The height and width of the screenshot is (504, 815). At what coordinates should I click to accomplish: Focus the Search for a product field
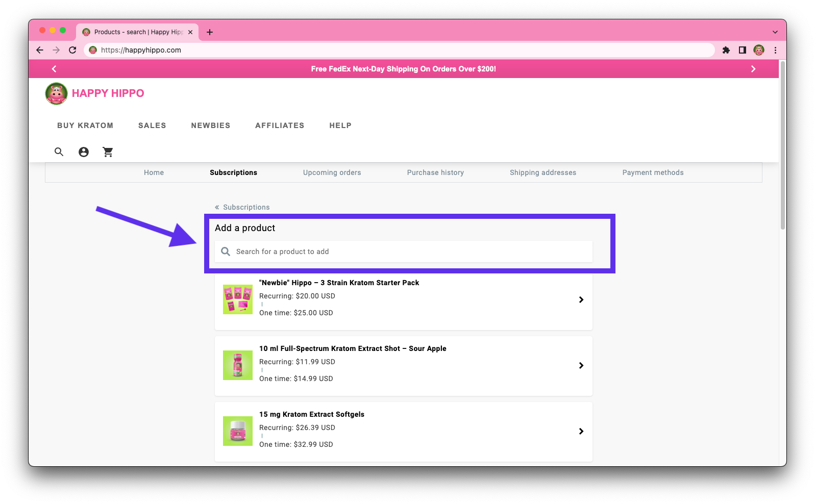click(x=404, y=251)
